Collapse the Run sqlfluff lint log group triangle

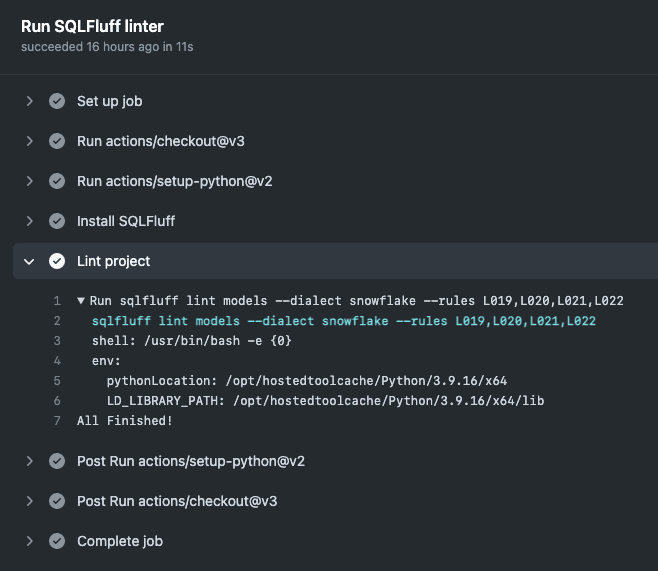(x=81, y=301)
